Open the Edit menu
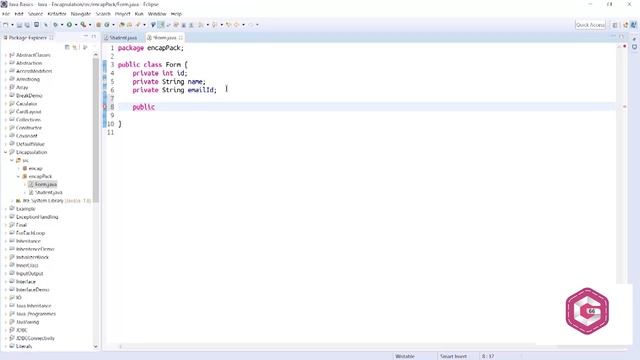 click(19, 14)
